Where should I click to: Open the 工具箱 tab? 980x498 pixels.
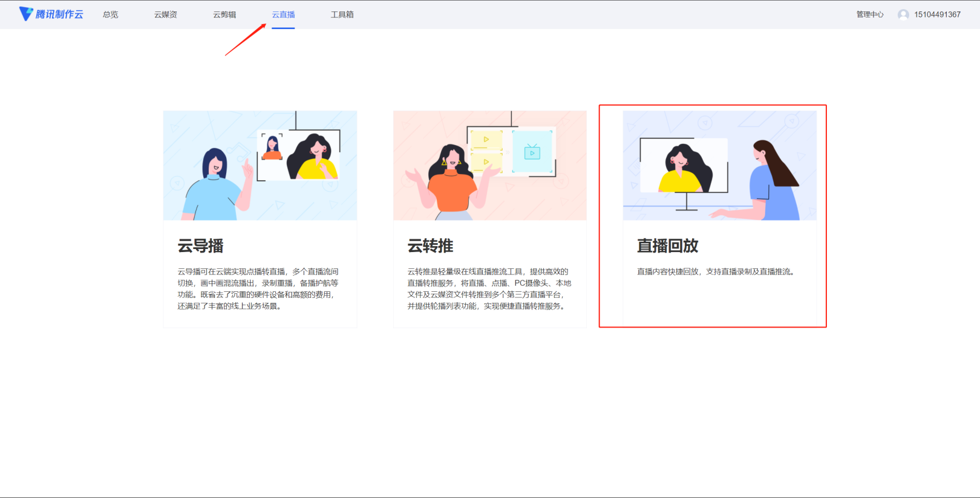[342, 15]
